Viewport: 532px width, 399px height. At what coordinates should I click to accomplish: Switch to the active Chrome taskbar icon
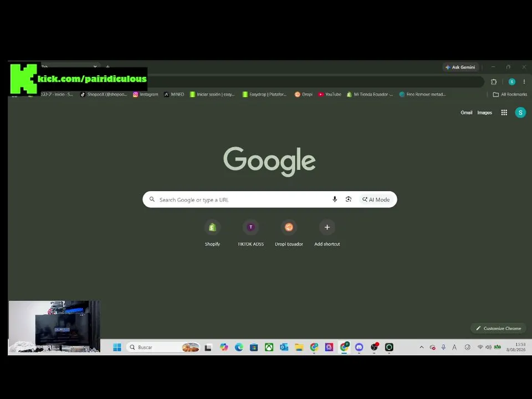tap(344, 347)
